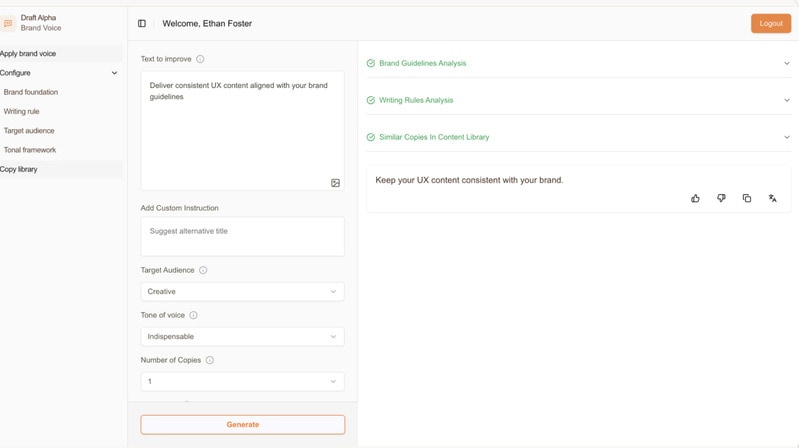
Task: Copy the generated text with copy icon
Action: click(747, 198)
